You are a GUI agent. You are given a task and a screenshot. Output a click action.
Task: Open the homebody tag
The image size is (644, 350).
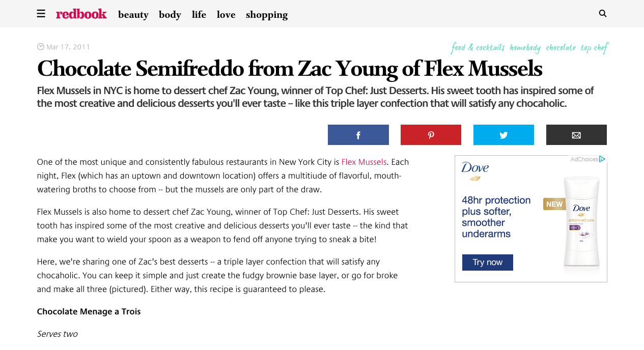(x=525, y=48)
